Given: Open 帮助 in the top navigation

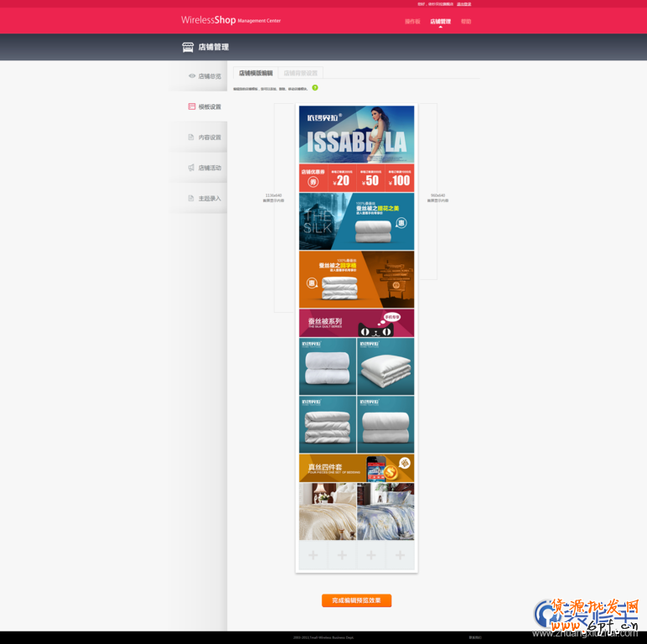Looking at the screenshot, I should click(x=466, y=22).
